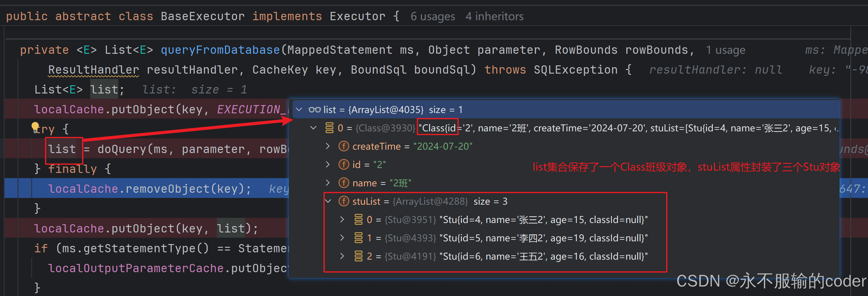Open the 4 inheritors inlay hint

click(x=494, y=16)
